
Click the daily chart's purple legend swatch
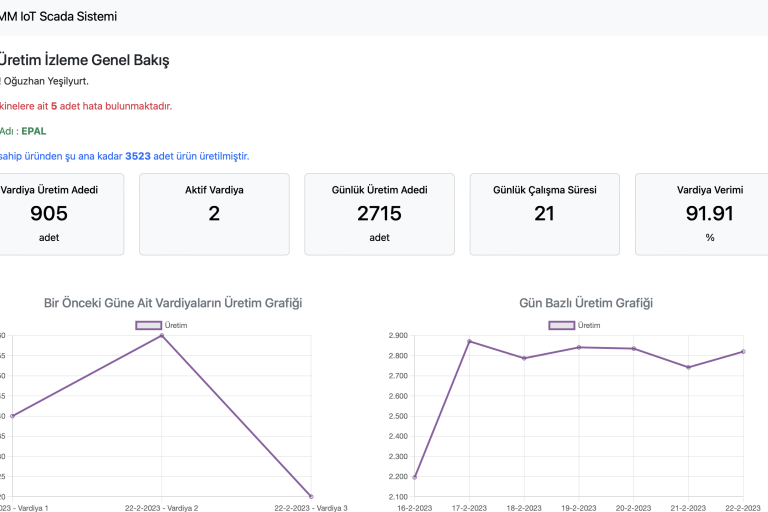(561, 325)
